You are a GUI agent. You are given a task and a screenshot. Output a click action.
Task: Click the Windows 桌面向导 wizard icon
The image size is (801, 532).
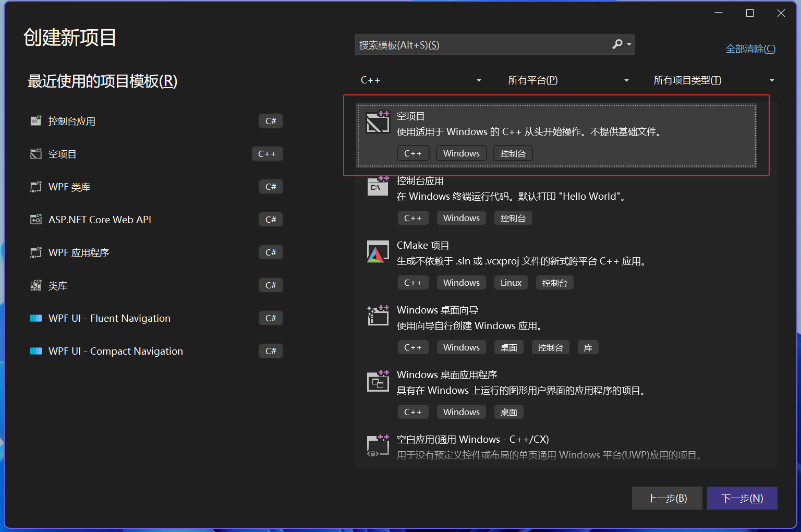[x=378, y=316]
